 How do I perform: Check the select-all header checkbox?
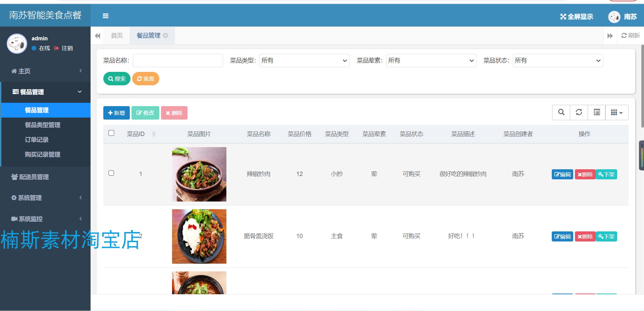(x=111, y=133)
